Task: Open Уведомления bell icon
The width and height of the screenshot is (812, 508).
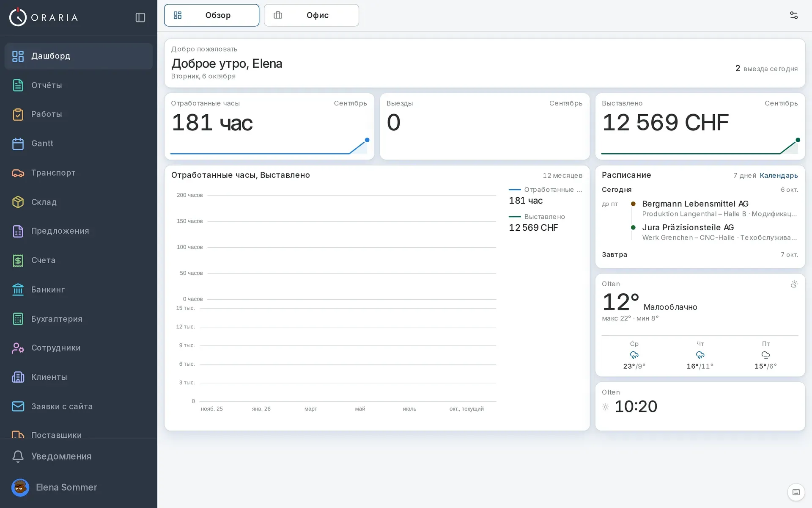Action: coord(18,456)
